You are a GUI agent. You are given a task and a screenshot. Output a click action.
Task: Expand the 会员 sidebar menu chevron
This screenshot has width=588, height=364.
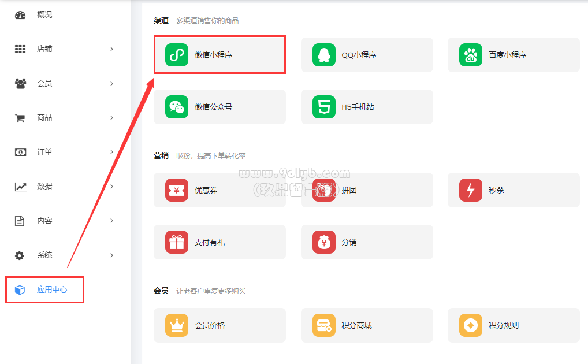tap(111, 83)
